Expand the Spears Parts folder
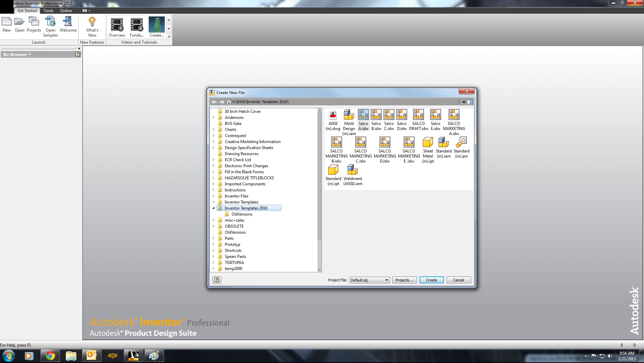 [x=213, y=257]
